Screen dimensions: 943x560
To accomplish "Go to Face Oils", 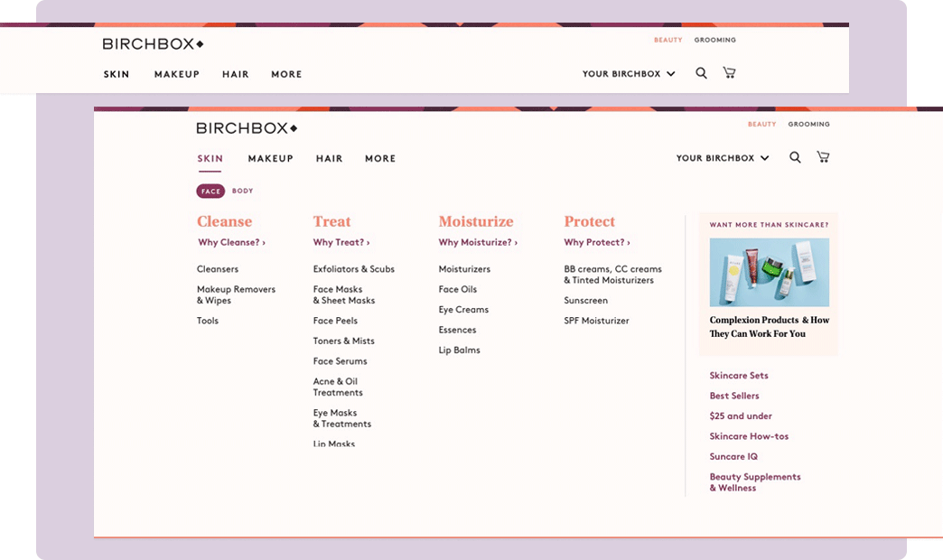I will pyautogui.click(x=458, y=289).
